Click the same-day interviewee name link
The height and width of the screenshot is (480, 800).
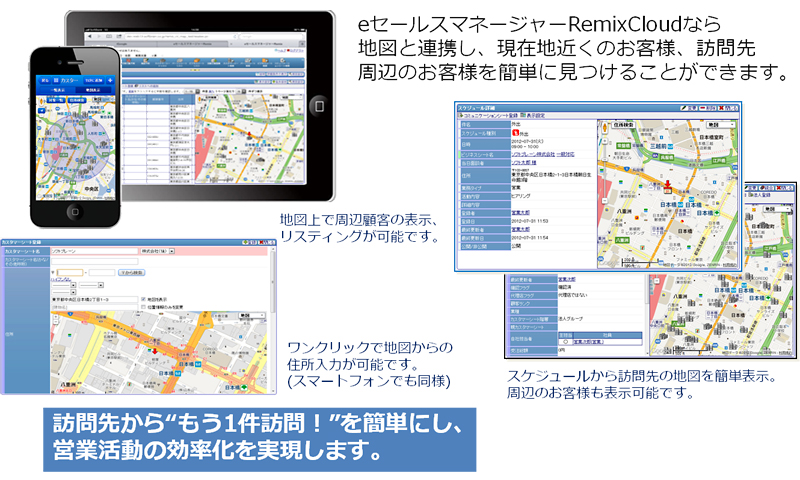click(524, 163)
